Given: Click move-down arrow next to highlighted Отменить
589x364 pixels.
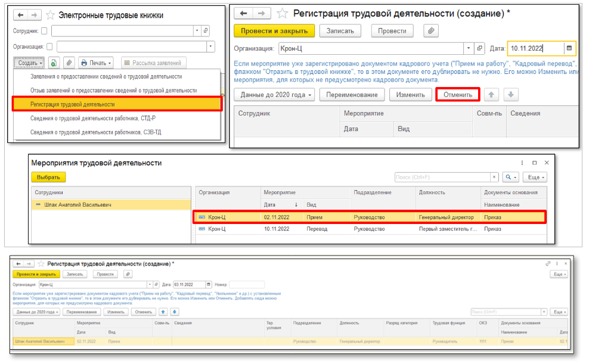Looking at the screenshot, I should [x=511, y=95].
